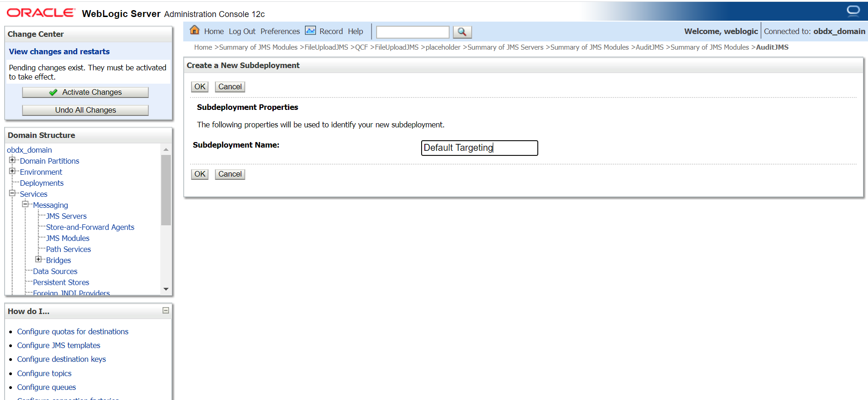Open JMS Servers in the tree
868x400 pixels.
[x=66, y=216]
